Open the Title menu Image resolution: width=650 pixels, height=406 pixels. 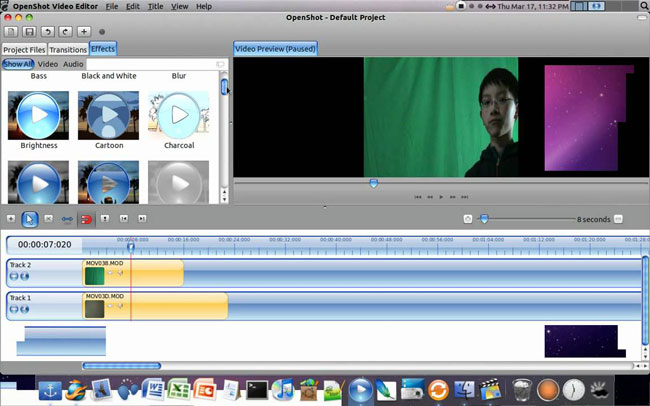coord(155,6)
